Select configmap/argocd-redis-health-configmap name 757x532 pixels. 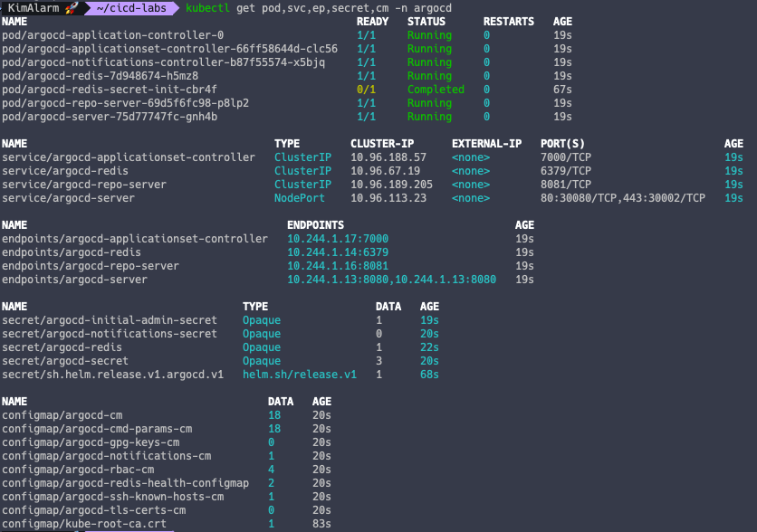[x=125, y=483]
